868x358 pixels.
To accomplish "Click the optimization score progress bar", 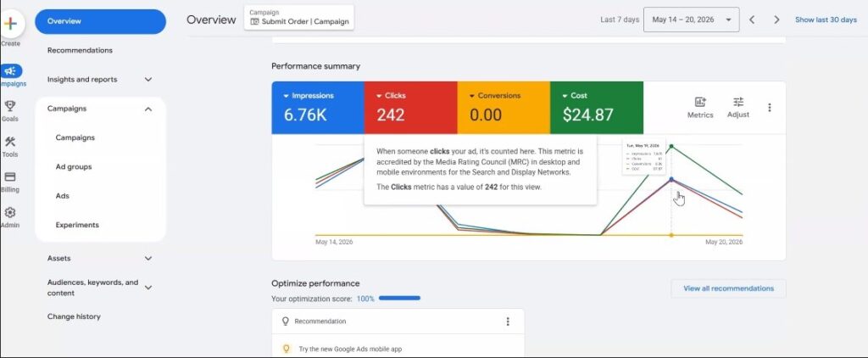I will [400, 298].
